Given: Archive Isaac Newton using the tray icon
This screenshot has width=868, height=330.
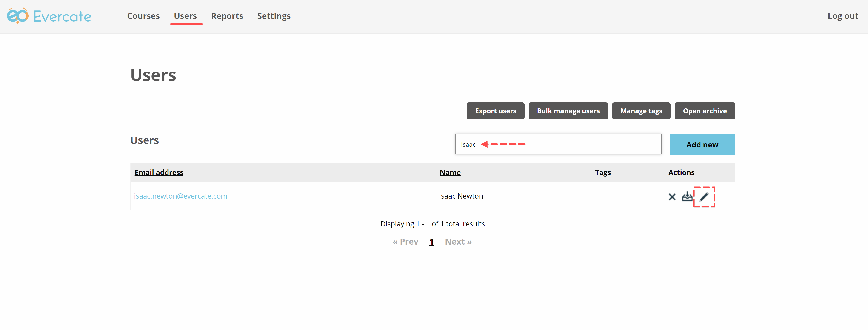Looking at the screenshot, I should (687, 196).
